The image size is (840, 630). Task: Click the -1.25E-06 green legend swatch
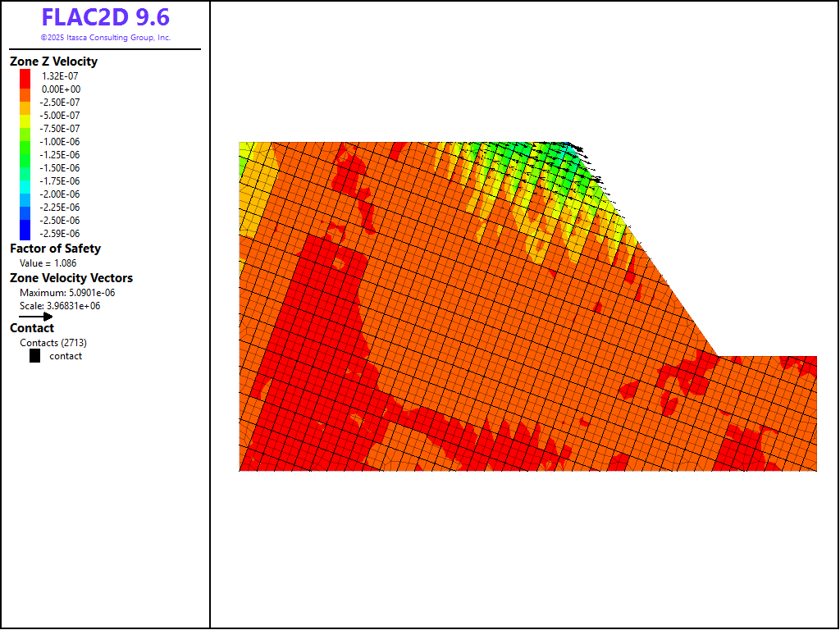[x=25, y=154]
